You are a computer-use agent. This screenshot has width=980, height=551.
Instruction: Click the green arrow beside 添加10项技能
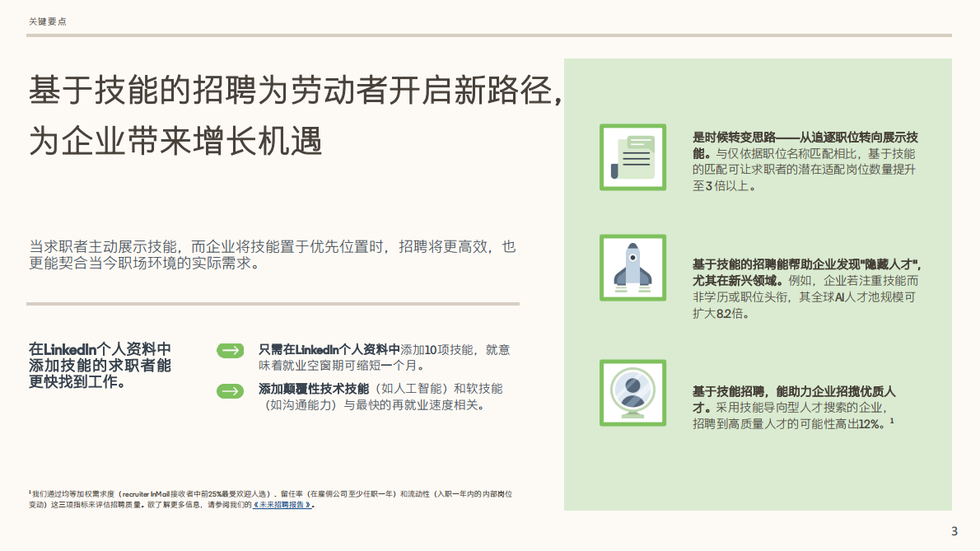click(230, 351)
